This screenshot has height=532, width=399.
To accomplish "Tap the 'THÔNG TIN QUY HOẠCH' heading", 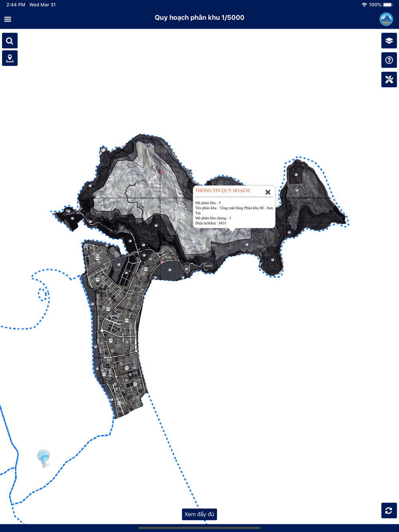I will [223, 191].
